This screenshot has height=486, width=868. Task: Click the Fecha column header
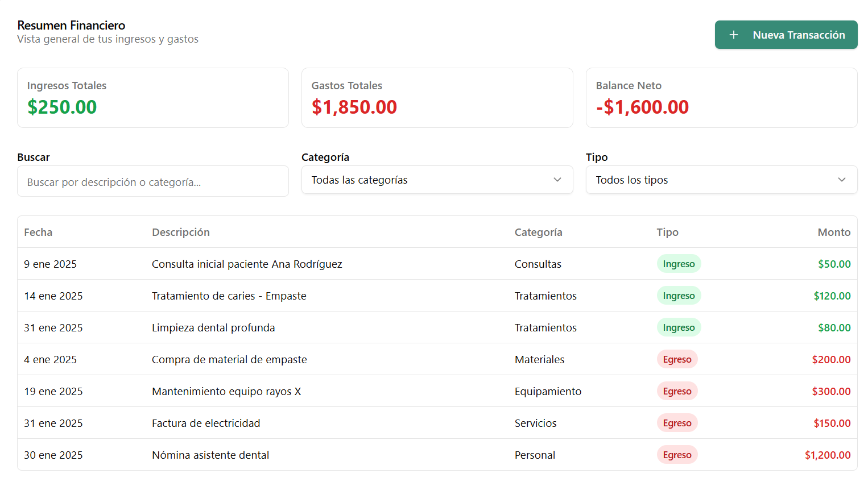click(38, 232)
